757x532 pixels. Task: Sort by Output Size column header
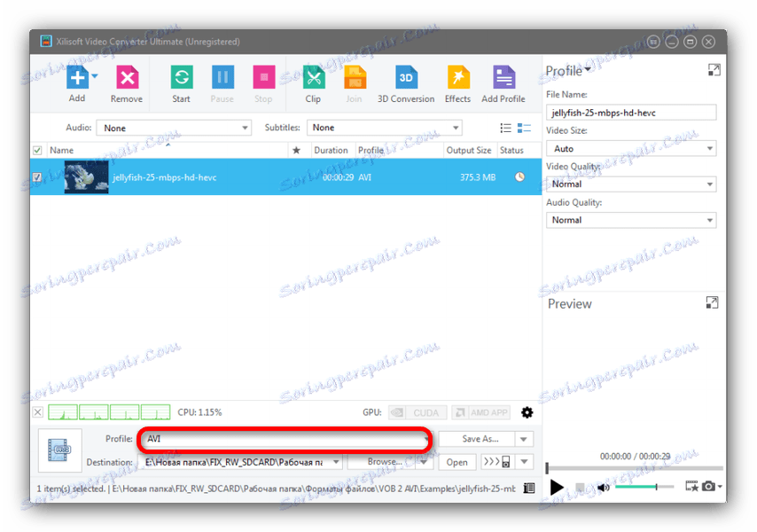point(469,150)
